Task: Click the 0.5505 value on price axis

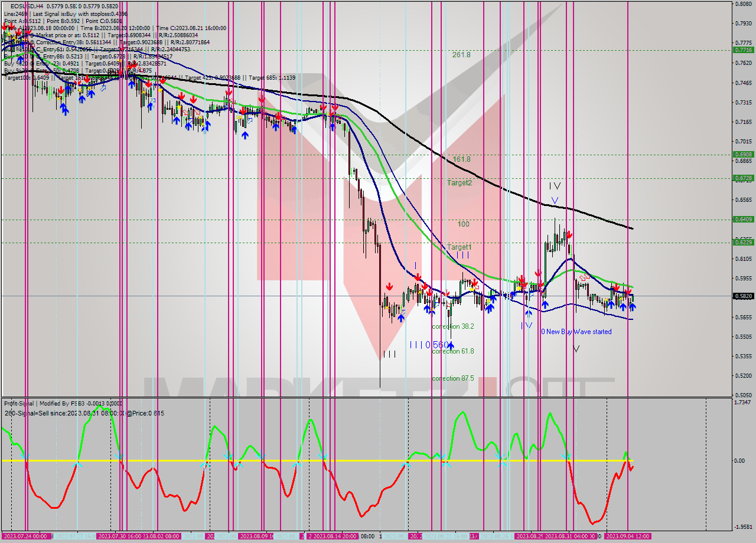Action: 743,336
